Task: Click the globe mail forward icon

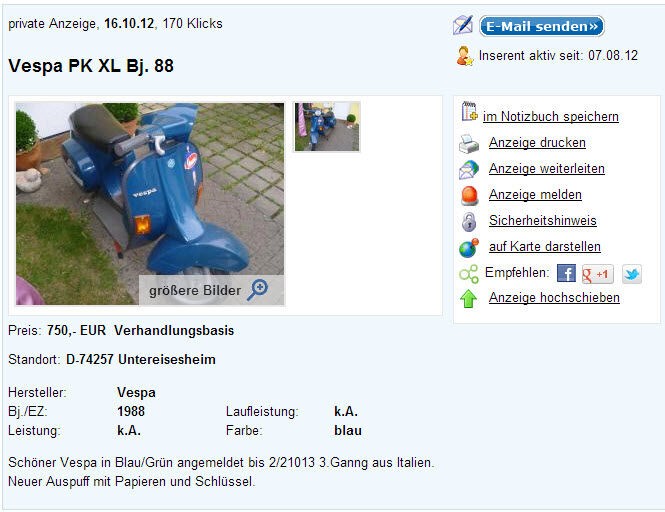Action: click(469, 170)
